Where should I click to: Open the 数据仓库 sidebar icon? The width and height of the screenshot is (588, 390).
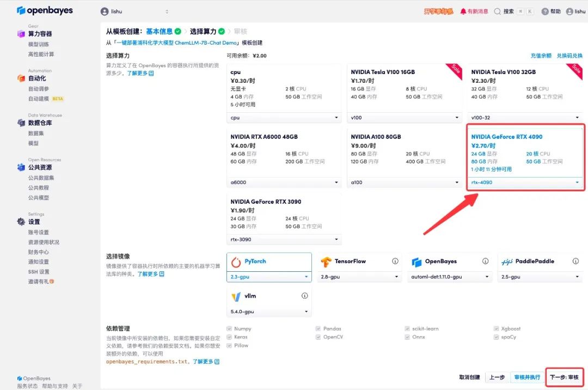pyautogui.click(x=21, y=123)
